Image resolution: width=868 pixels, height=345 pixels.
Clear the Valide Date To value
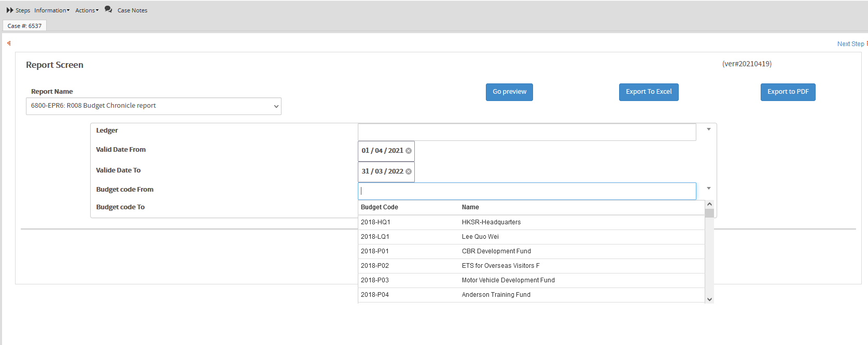[x=409, y=171]
